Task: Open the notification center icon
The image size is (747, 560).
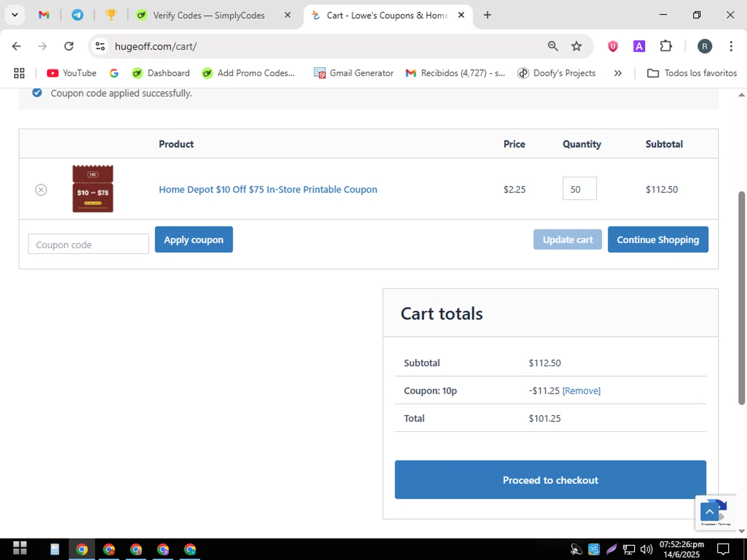Action: (723, 549)
